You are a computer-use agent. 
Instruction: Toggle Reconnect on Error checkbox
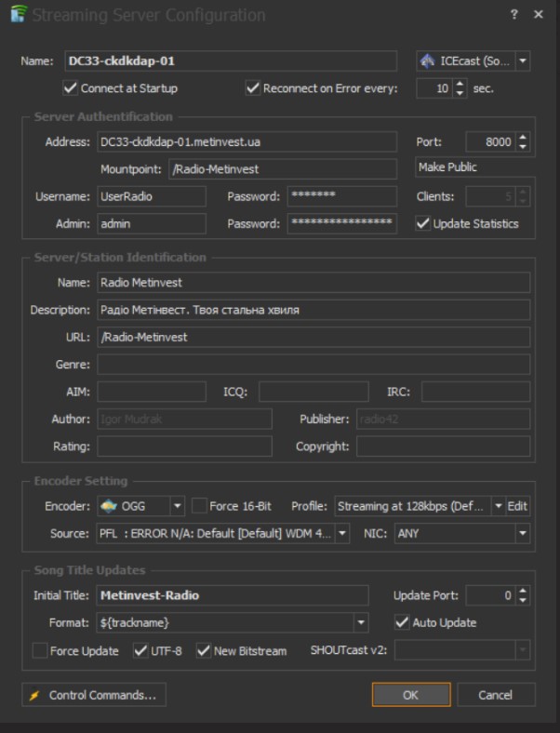(x=252, y=87)
